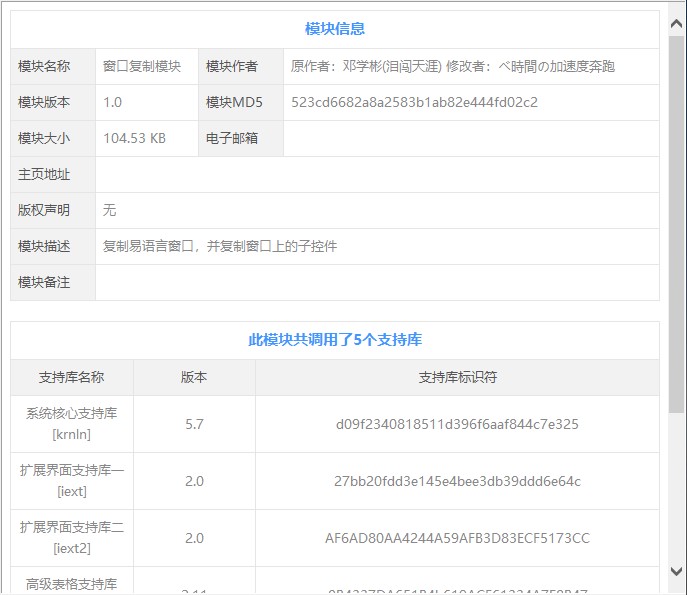This screenshot has height=595, width=687.
Task: Select identifier 27bb20fdd3e145e4bee3db39ddd6e64c
Action: coord(457,481)
